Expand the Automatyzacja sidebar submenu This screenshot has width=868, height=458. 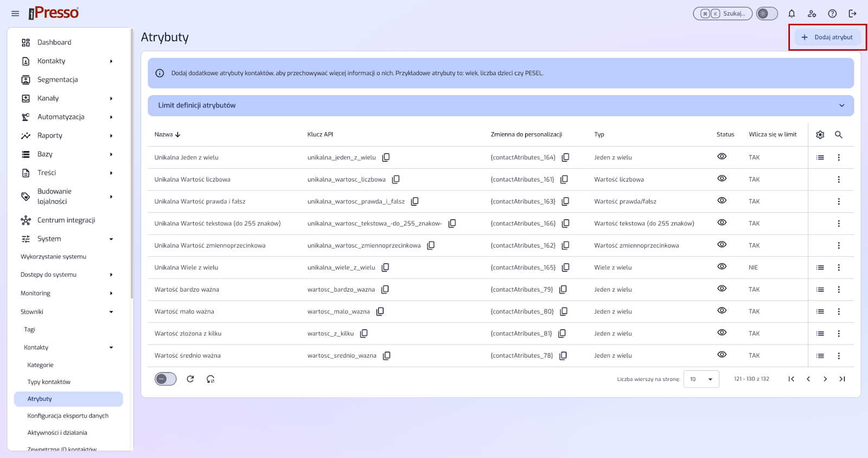coord(111,117)
